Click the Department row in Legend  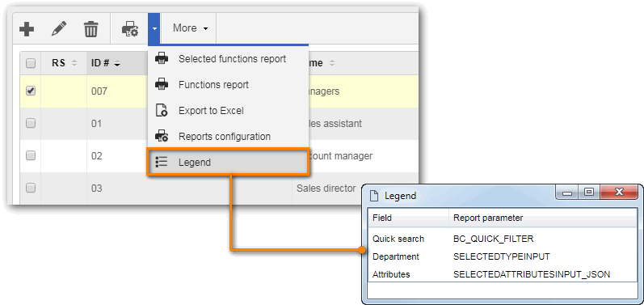(x=502, y=256)
